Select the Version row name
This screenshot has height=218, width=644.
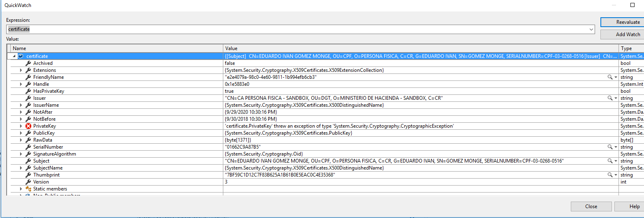(41, 182)
